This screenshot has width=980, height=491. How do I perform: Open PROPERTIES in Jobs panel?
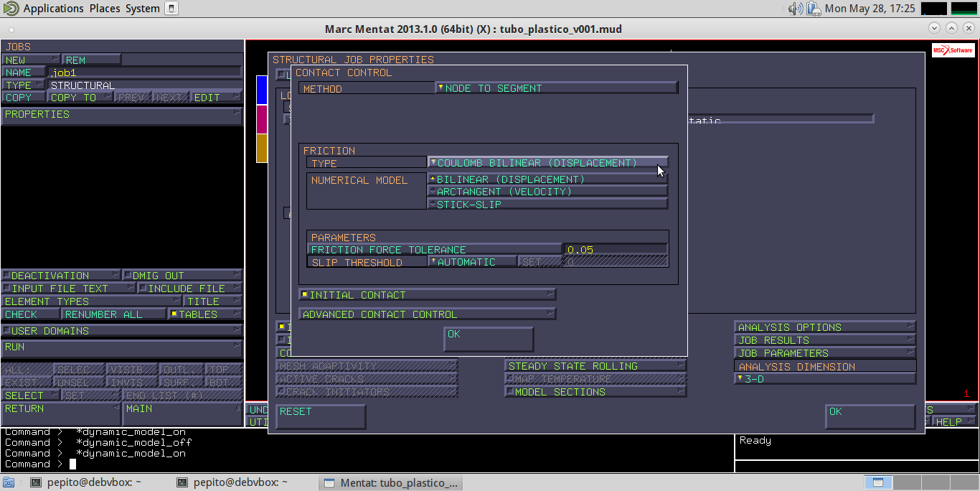[122, 115]
